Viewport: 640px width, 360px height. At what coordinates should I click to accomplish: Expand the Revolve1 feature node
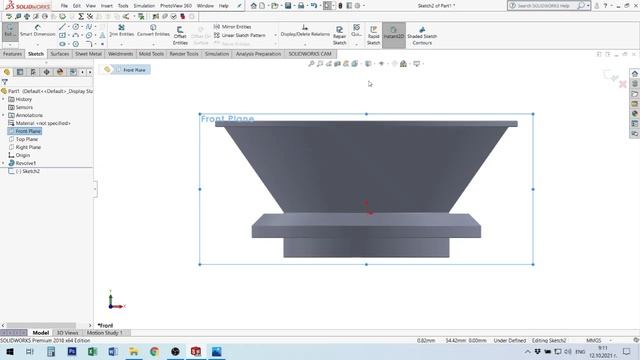(3, 163)
